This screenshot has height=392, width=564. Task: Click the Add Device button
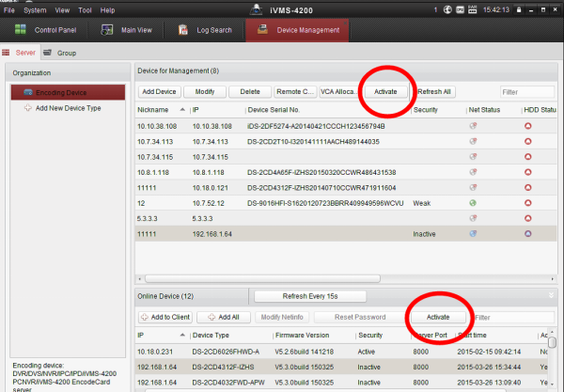(161, 91)
